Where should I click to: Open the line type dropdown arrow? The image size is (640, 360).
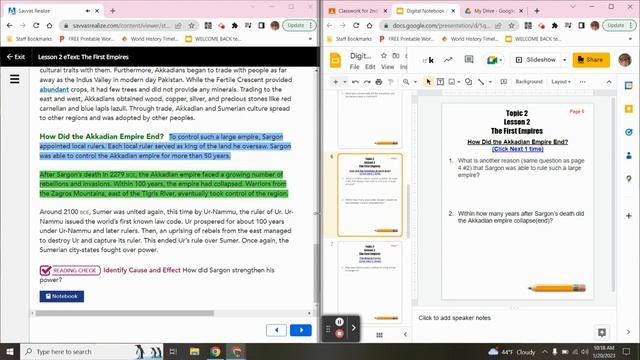(491, 82)
